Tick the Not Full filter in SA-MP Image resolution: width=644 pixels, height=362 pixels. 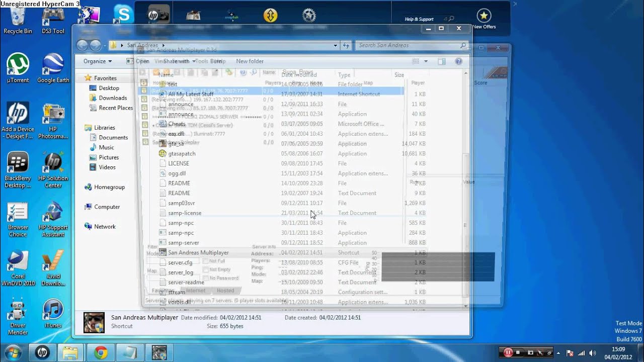205,261
